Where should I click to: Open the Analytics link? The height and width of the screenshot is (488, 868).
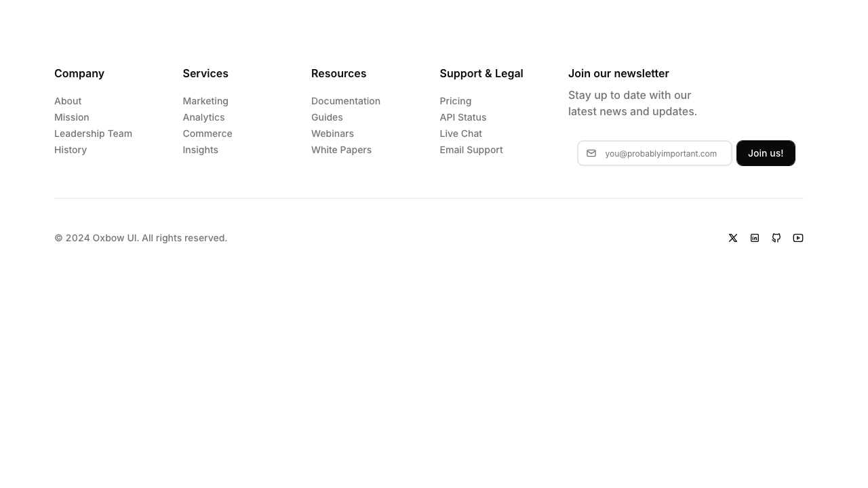(x=203, y=117)
